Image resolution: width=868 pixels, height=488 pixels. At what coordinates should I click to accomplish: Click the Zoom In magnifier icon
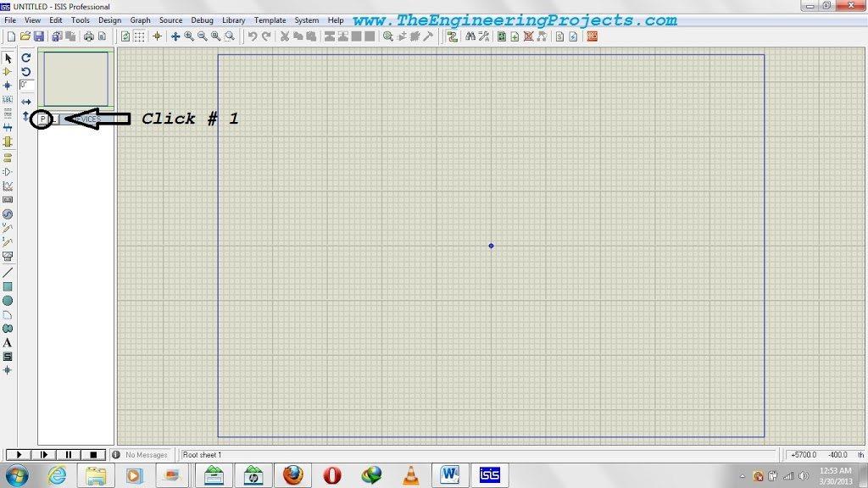point(189,36)
